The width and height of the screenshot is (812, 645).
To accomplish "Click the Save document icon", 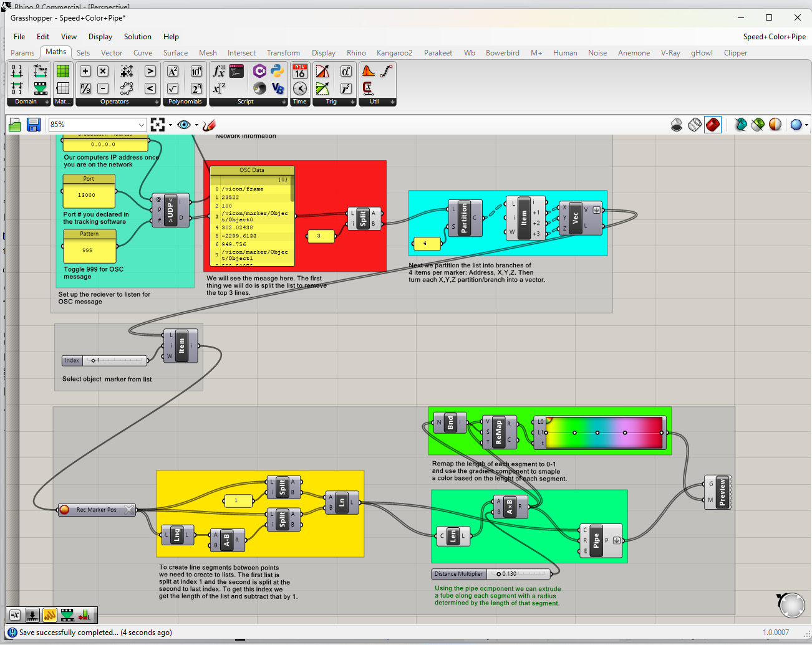I will pyautogui.click(x=34, y=125).
